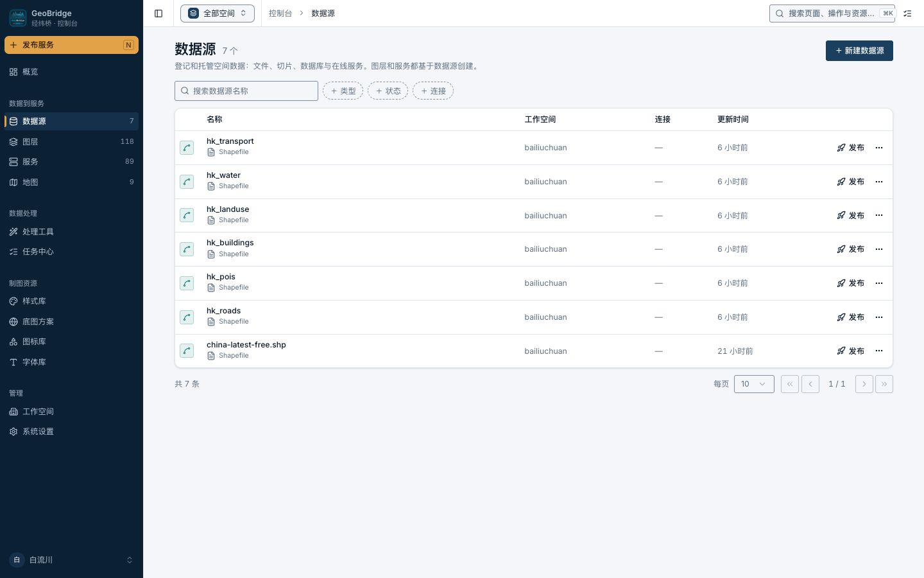Click the hk_landuse vector type icon

(x=187, y=215)
